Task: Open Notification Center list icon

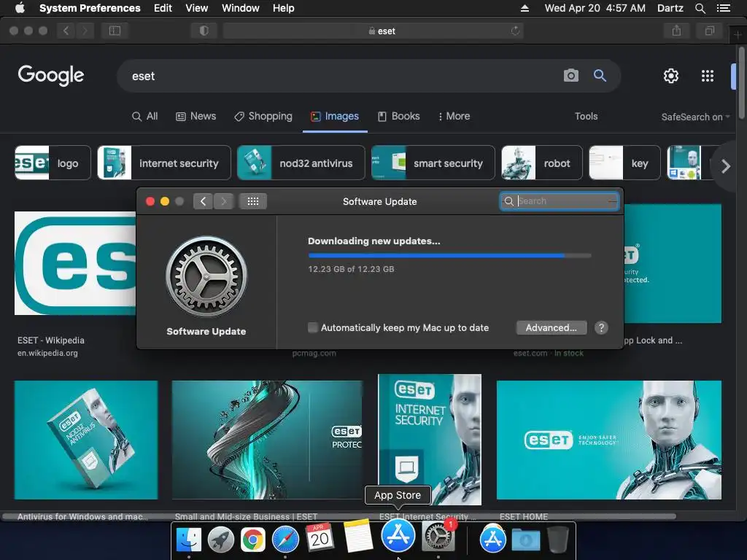Action: pos(723,8)
